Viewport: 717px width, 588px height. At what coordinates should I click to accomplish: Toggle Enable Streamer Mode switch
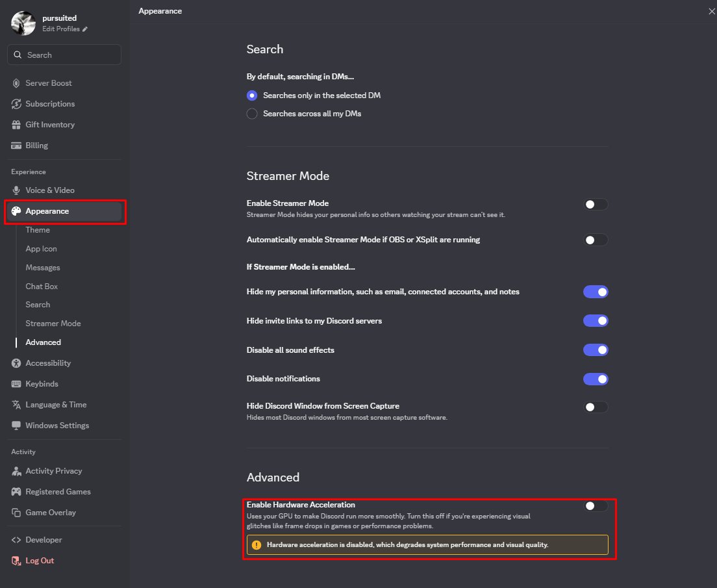pos(596,204)
